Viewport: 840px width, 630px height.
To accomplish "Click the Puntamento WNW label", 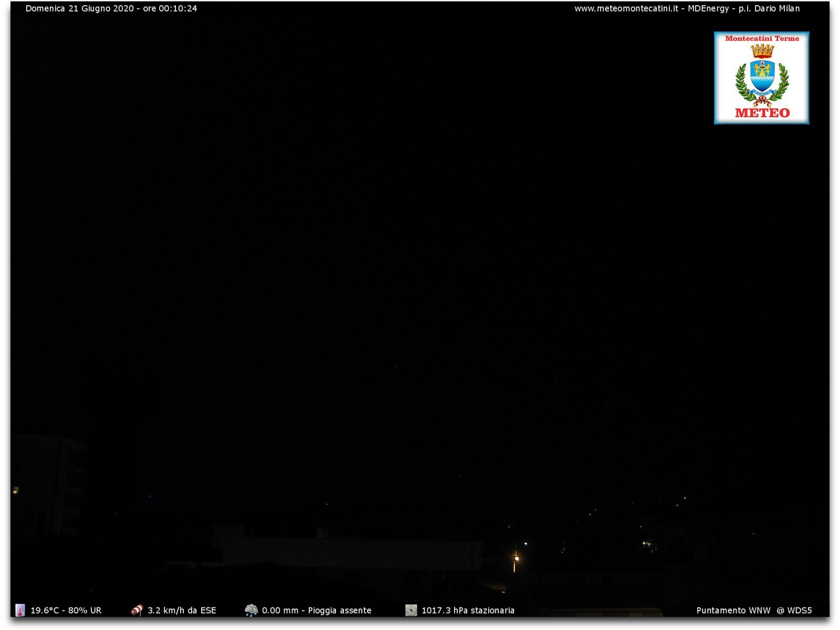I will coord(733,611).
